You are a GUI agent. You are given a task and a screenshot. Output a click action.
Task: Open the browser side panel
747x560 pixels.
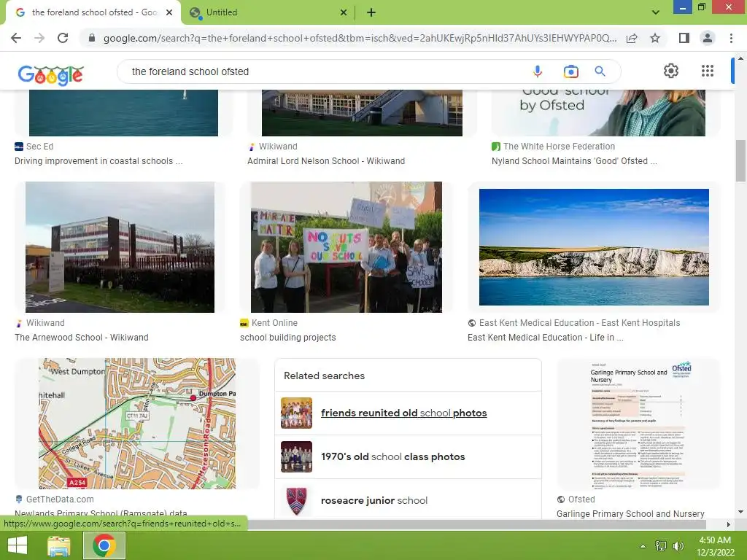point(684,38)
